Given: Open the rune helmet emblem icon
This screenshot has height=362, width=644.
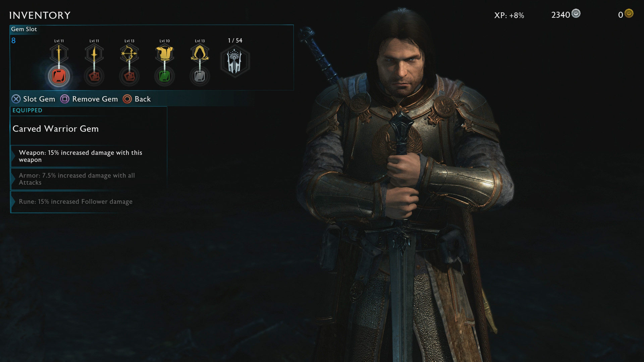Looking at the screenshot, I should [x=235, y=61].
